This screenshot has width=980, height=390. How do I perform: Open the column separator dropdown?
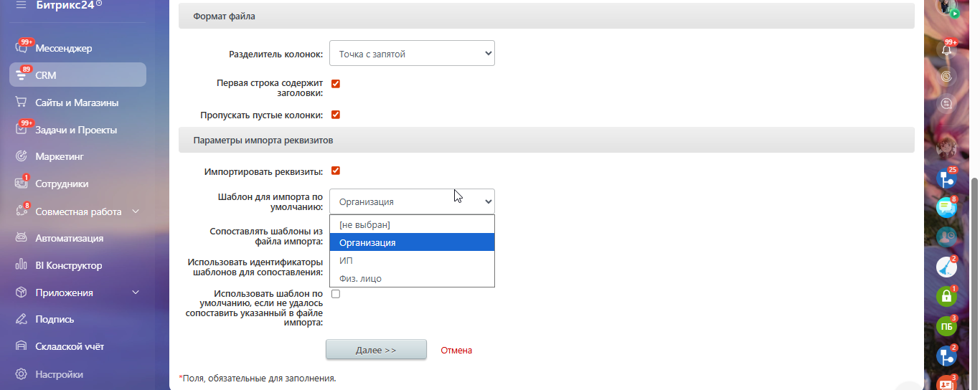coord(412,54)
